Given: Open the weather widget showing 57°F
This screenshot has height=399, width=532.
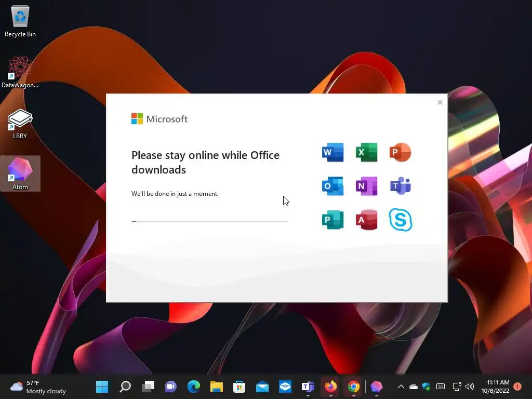Looking at the screenshot, I should tap(38, 387).
